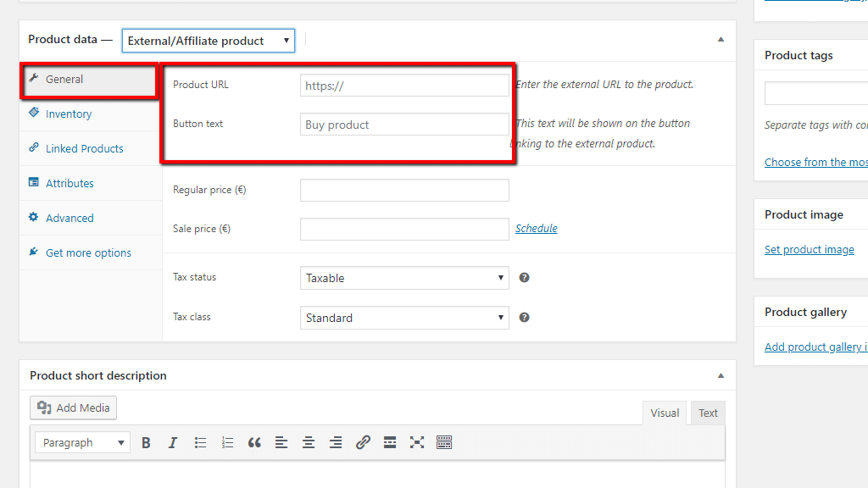The height and width of the screenshot is (488, 868).
Task: Click the Product image heading
Action: coord(804,214)
